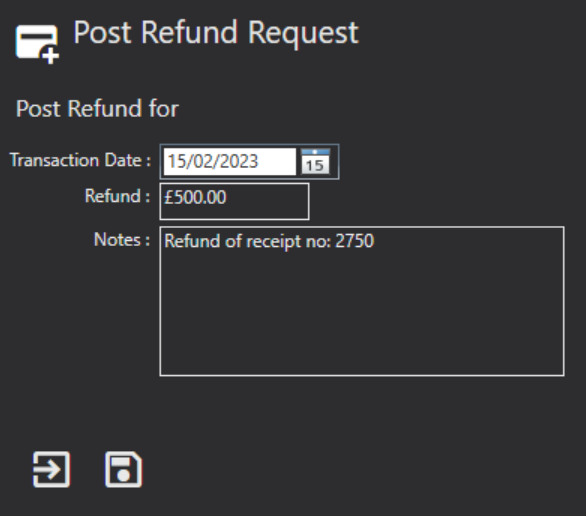Click the empty lower area of Notes box
The image size is (586, 516).
[362, 318]
